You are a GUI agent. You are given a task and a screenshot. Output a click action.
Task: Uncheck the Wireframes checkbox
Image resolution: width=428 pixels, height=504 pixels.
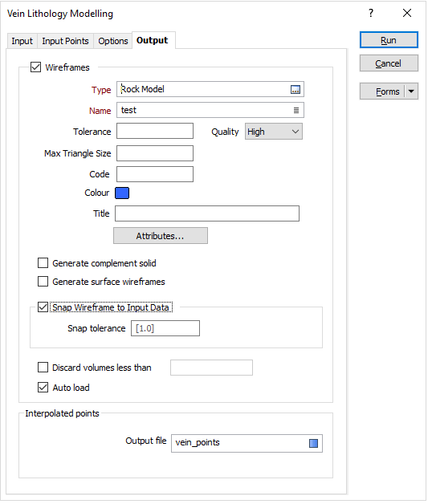(x=35, y=67)
